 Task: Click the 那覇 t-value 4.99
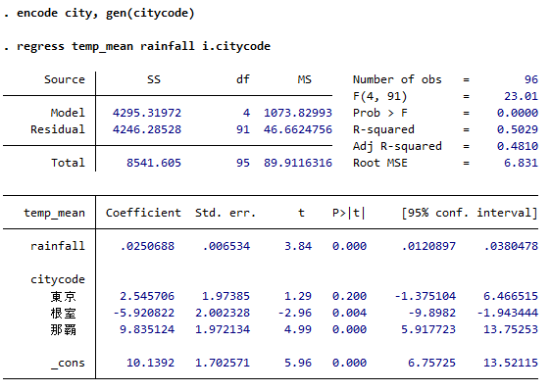pos(298,329)
